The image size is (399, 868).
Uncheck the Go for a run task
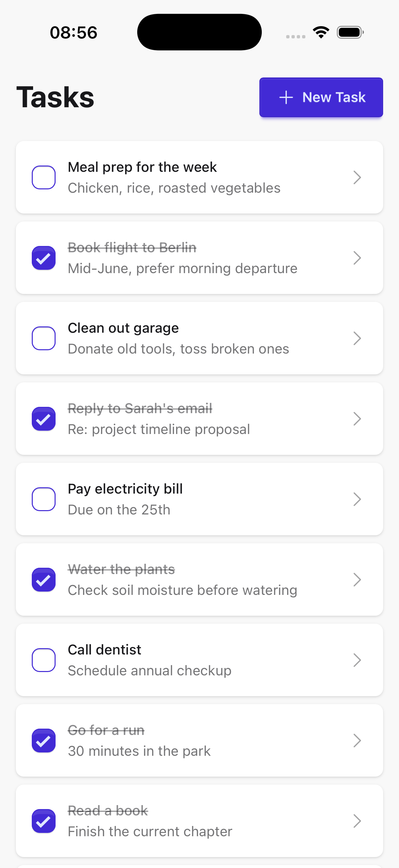coord(44,740)
